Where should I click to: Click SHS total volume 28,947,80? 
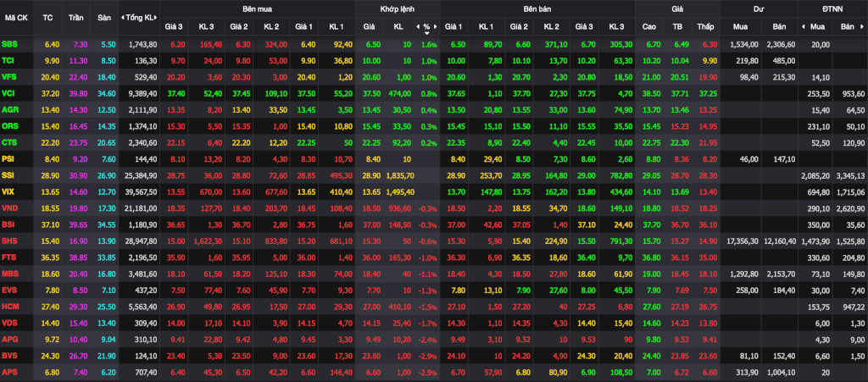pyautogui.click(x=142, y=241)
